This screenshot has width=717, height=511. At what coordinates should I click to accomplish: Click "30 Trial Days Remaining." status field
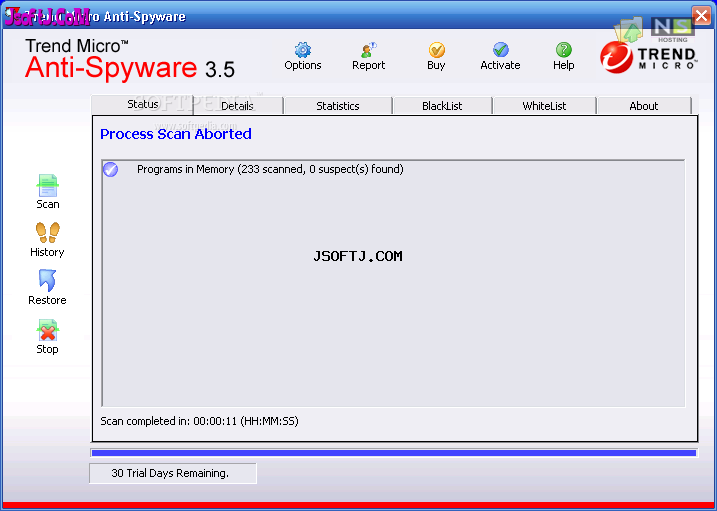(173, 473)
